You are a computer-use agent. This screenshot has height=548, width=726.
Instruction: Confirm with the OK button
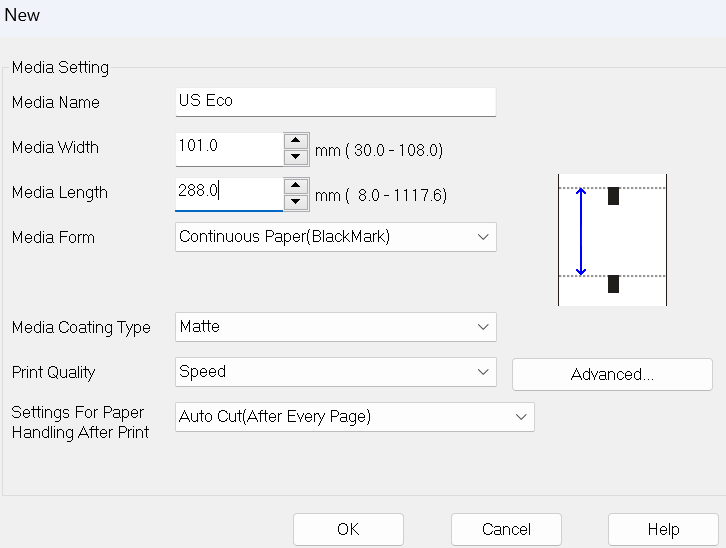[x=348, y=529]
